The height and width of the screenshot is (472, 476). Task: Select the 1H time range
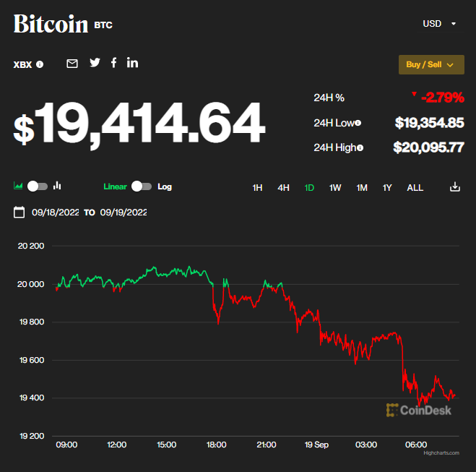coord(257,188)
